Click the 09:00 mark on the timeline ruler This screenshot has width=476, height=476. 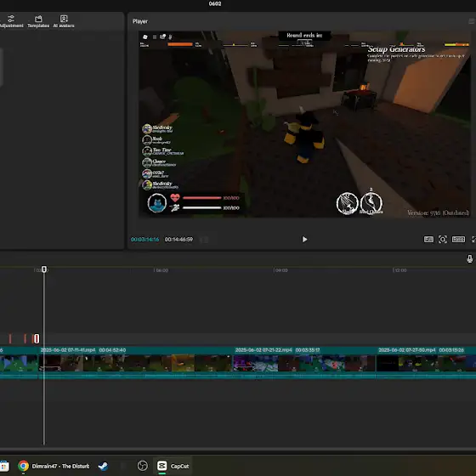(x=280, y=270)
